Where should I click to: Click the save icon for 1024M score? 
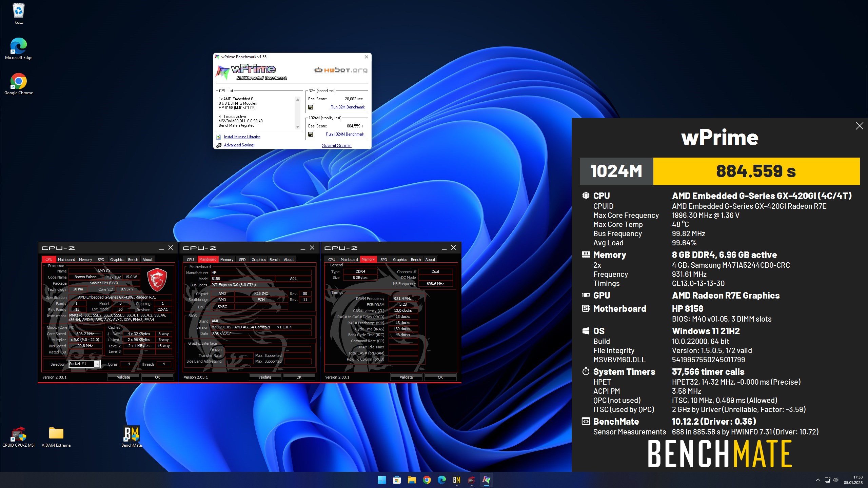(x=311, y=134)
